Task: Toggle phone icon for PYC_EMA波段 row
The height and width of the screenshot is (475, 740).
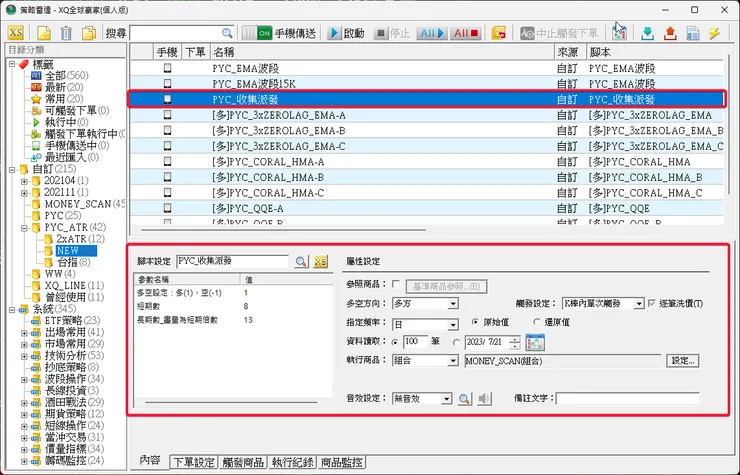Action: coord(167,68)
